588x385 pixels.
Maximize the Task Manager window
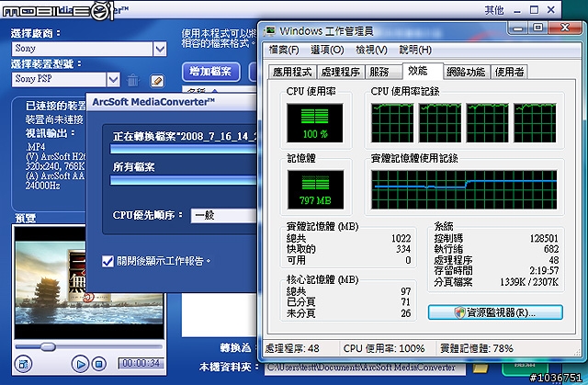coord(538,28)
